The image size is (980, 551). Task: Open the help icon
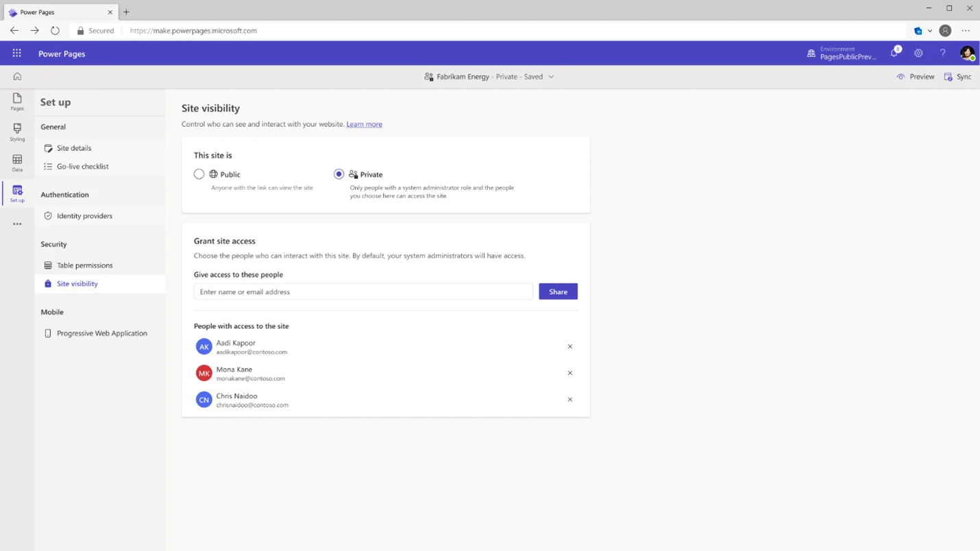click(942, 53)
